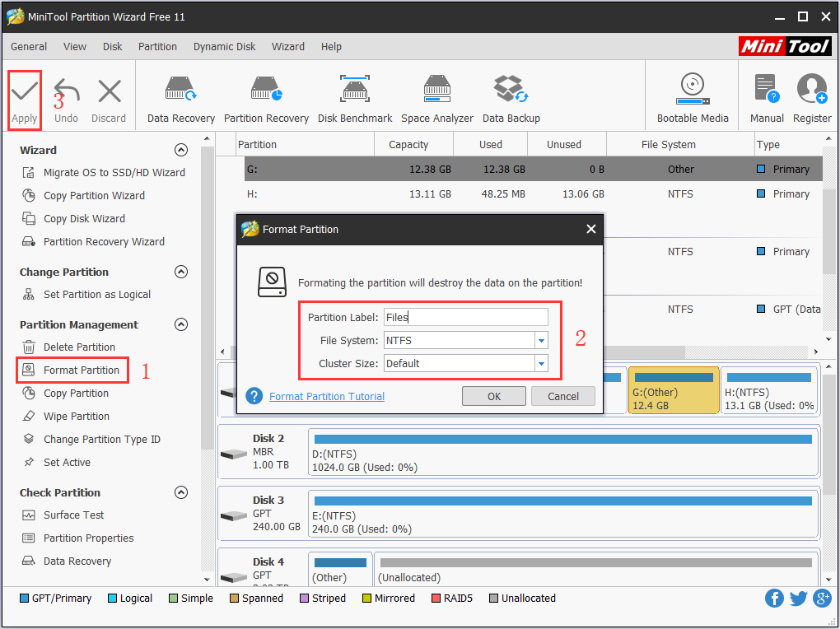Image resolution: width=840 pixels, height=629 pixels.
Task: Select G:(Other) block in disk map
Action: (x=674, y=390)
